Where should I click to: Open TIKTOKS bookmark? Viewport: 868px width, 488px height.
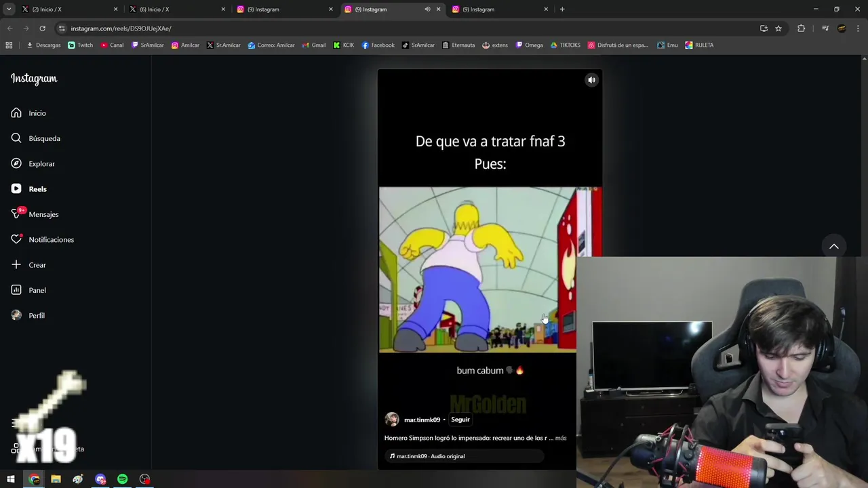coord(565,45)
